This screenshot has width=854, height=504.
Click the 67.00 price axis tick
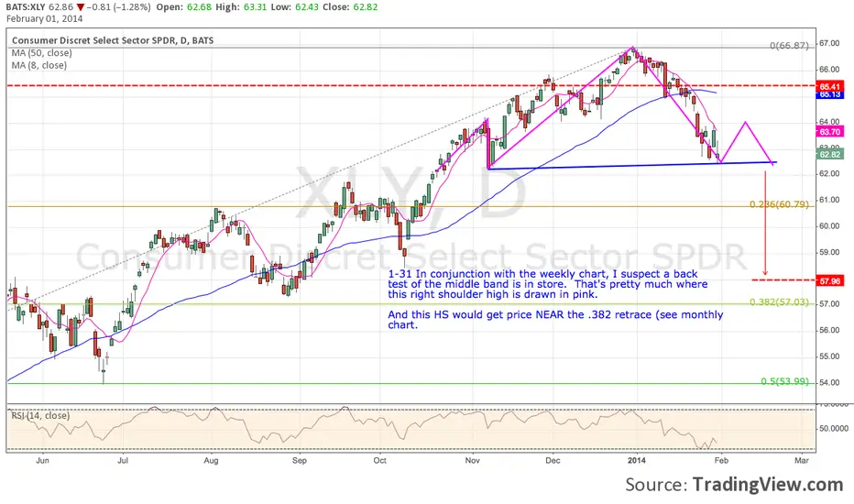(829, 43)
